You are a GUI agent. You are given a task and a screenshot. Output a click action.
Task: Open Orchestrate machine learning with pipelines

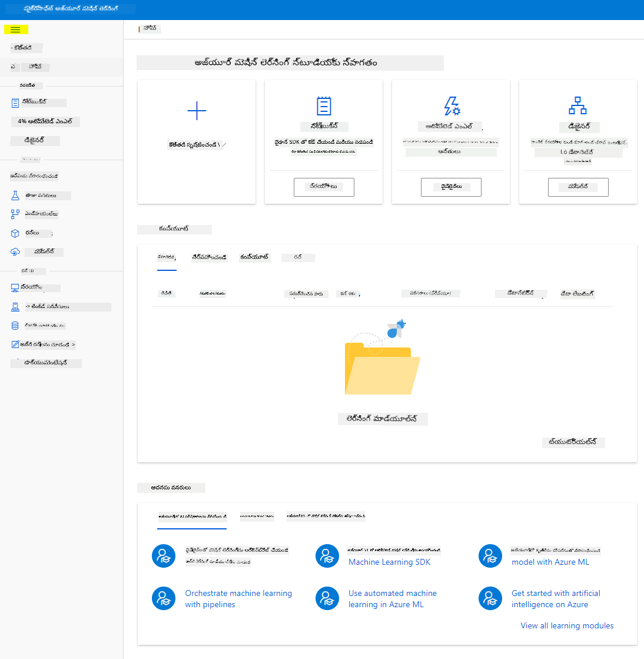coord(238,598)
